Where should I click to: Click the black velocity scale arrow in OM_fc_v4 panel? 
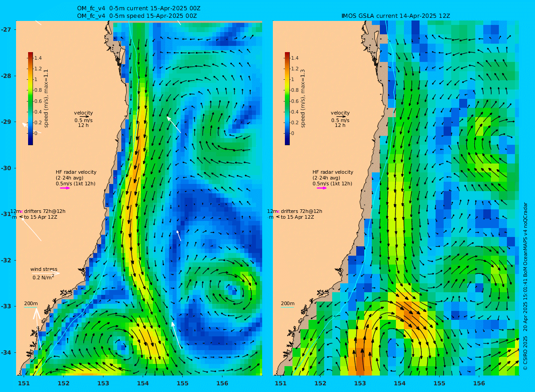[84, 116]
